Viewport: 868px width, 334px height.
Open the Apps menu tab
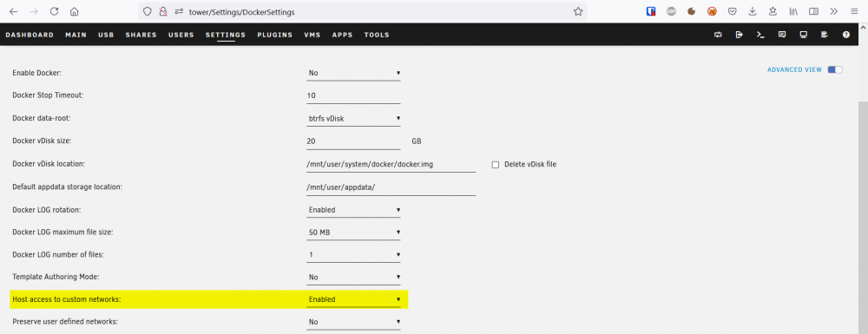[x=342, y=35]
